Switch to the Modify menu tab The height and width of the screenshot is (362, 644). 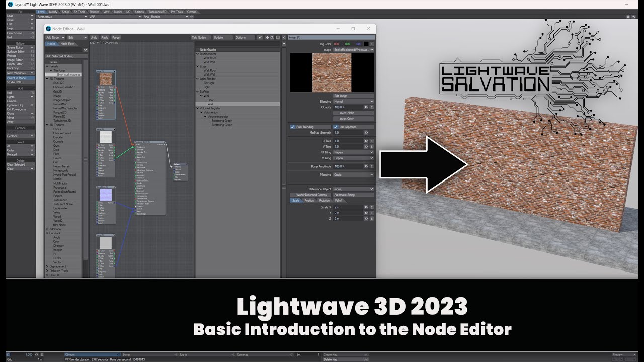click(53, 11)
